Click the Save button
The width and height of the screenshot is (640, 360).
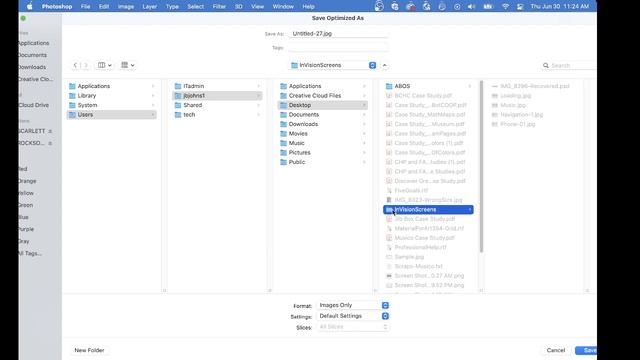pyautogui.click(x=587, y=350)
